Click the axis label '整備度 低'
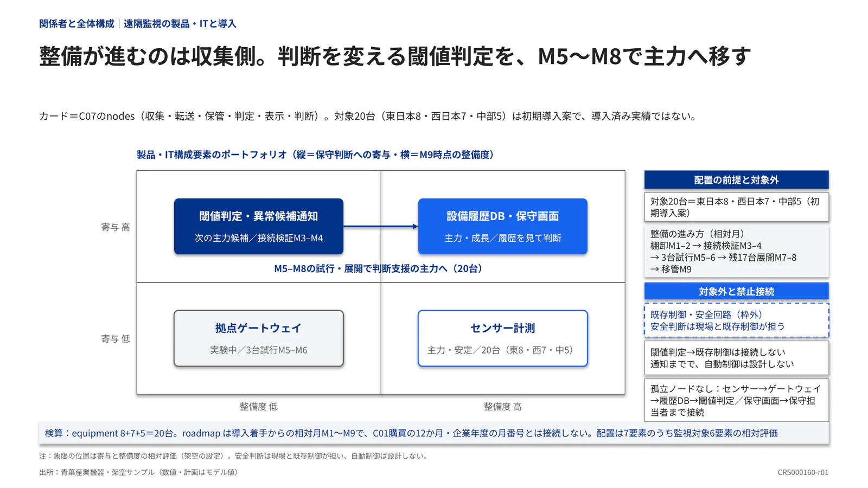 259,406
